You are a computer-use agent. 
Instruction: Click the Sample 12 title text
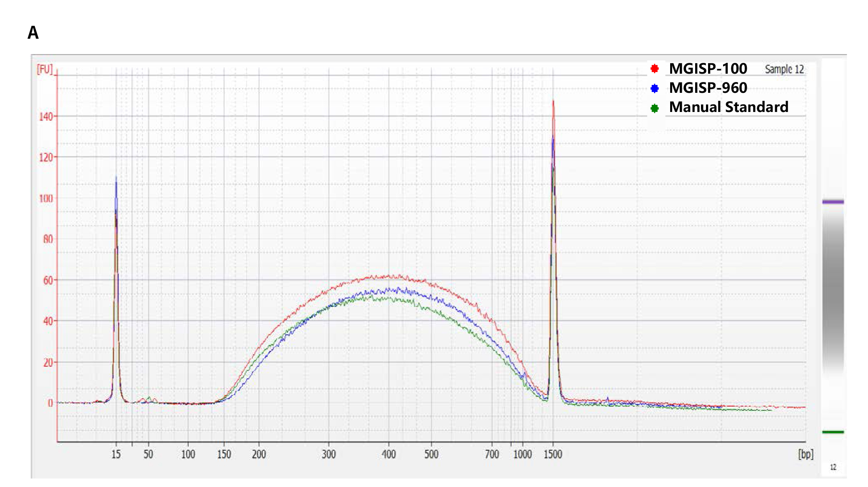tap(784, 69)
